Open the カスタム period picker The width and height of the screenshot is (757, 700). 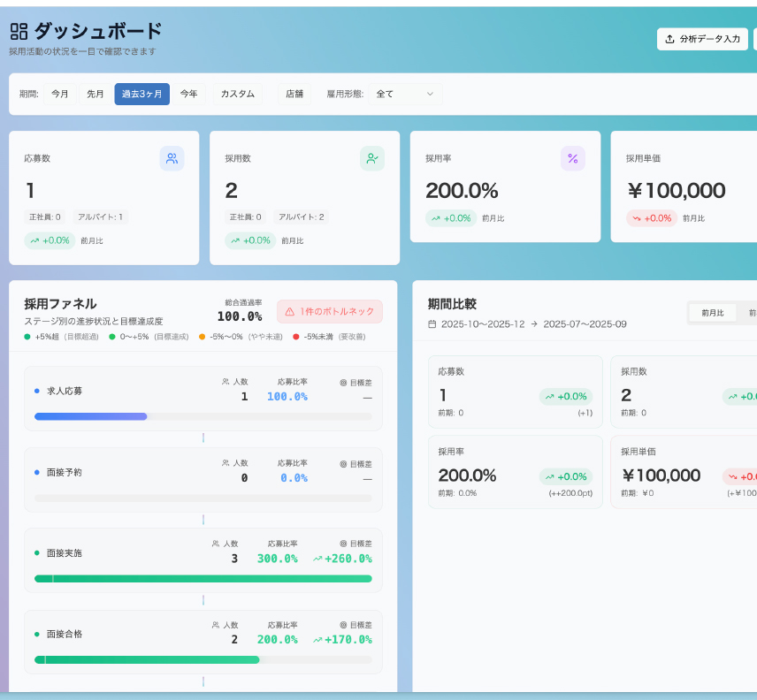point(238,94)
